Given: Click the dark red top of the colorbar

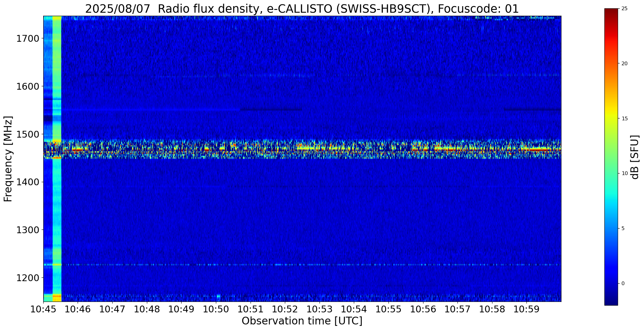Looking at the screenshot, I should [x=611, y=12].
